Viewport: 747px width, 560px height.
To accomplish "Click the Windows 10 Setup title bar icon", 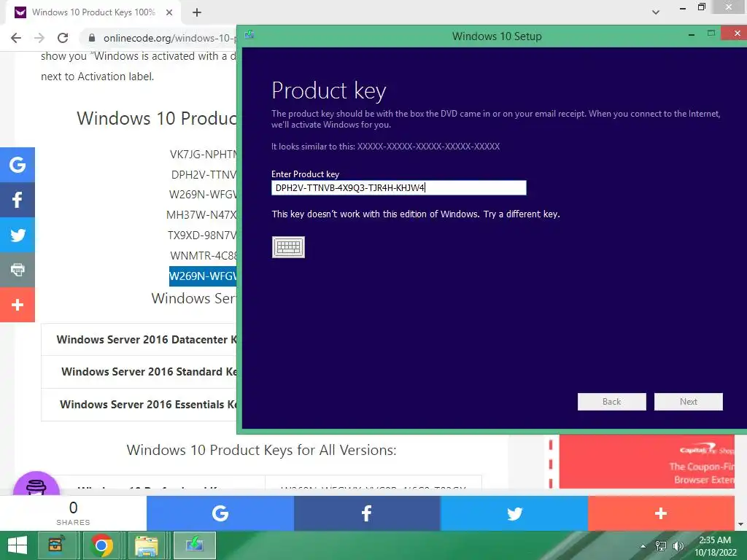I will coord(249,35).
